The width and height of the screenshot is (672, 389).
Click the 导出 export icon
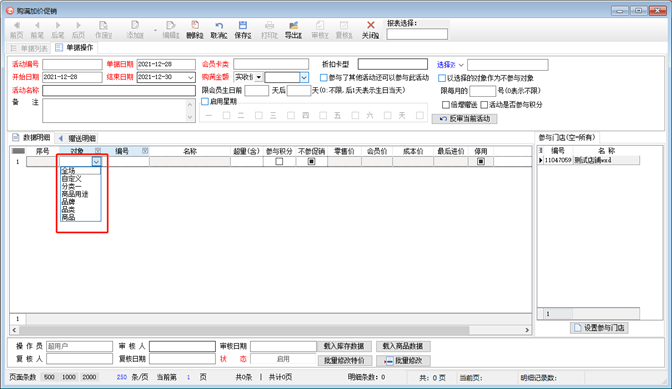pyautogui.click(x=293, y=25)
